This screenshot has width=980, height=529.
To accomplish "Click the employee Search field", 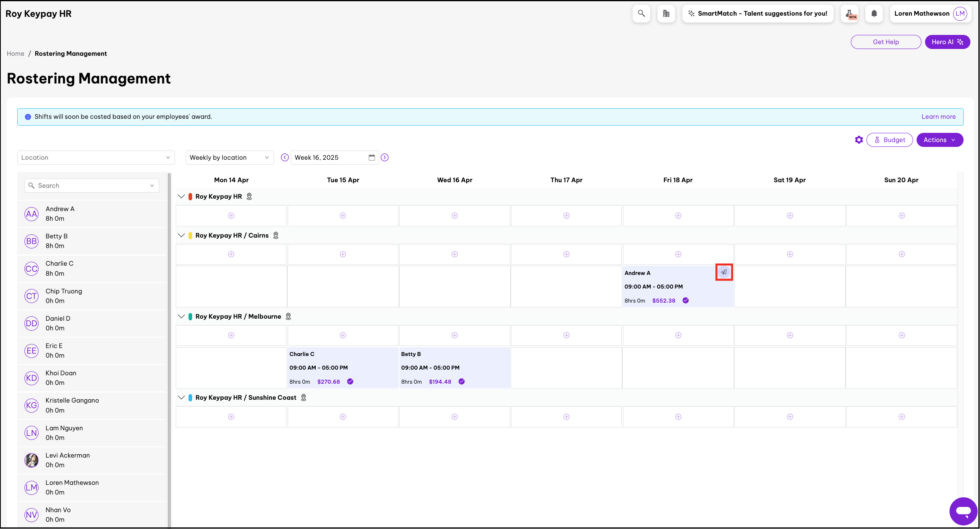I will (91, 185).
